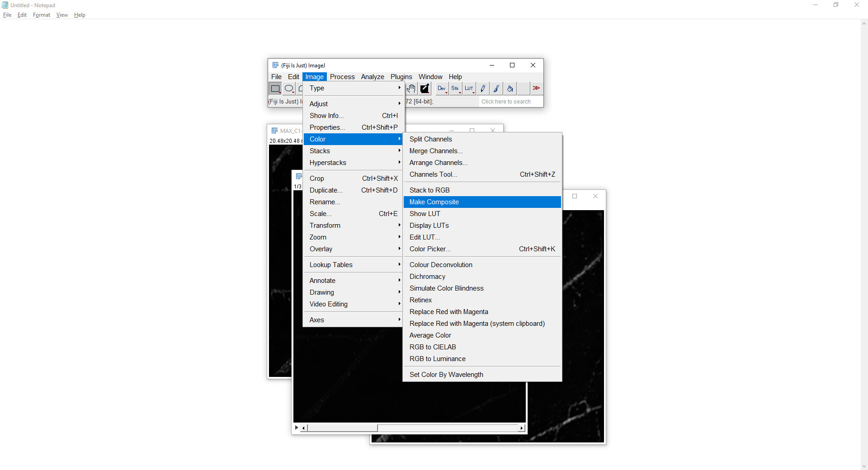Screen dimensions: 868x470
Task: Open the Process menu in Fiji
Action: (x=342, y=77)
